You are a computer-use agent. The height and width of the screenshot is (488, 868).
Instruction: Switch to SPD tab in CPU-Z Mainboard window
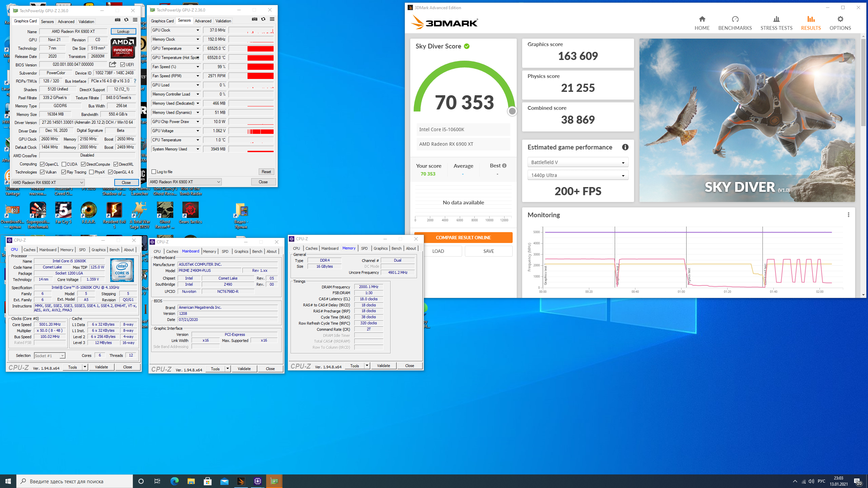click(225, 251)
